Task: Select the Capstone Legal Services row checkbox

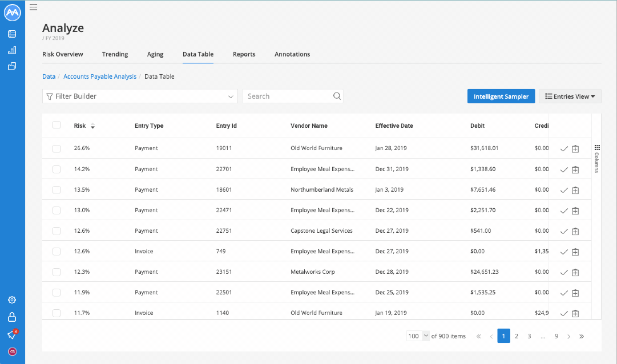Action: [x=57, y=231]
